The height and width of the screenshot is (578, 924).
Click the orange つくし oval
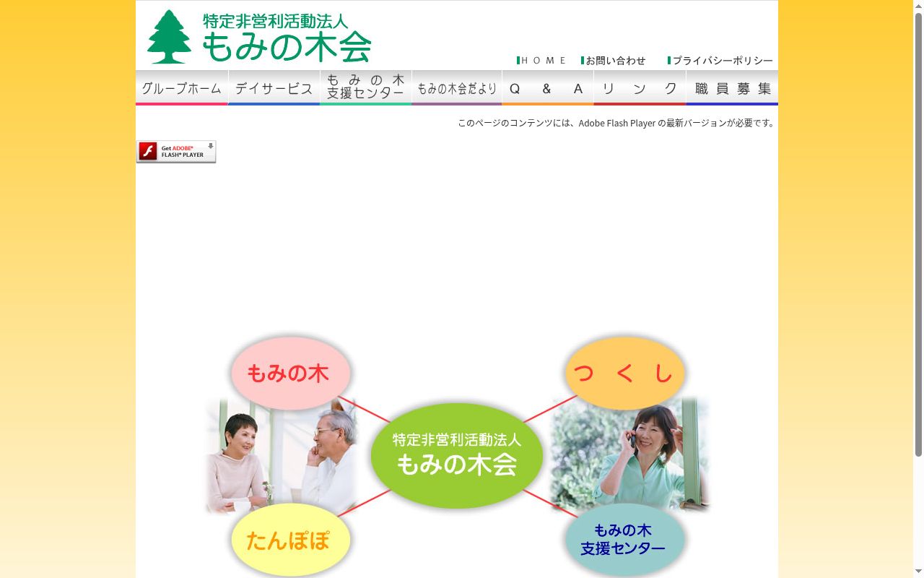[624, 373]
